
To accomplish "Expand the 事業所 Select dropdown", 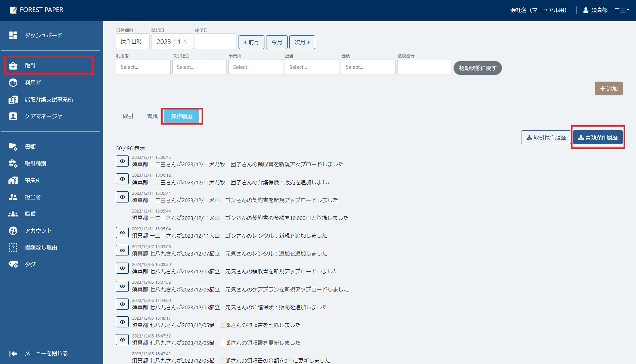I will pyautogui.click(x=256, y=67).
